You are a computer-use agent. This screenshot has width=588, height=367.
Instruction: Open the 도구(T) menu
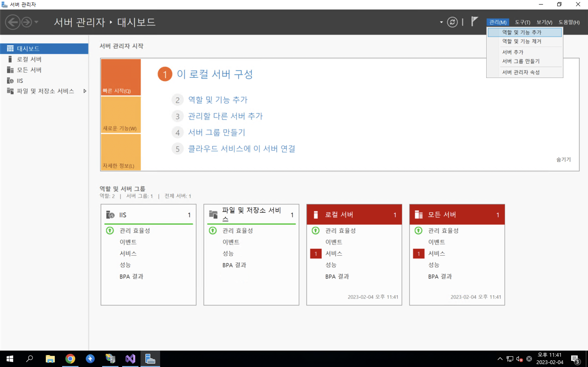click(x=522, y=22)
